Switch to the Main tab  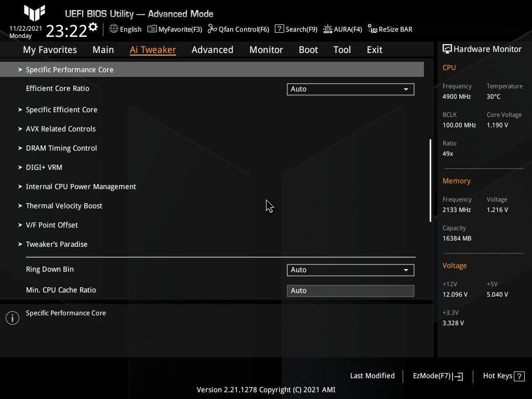click(x=103, y=50)
